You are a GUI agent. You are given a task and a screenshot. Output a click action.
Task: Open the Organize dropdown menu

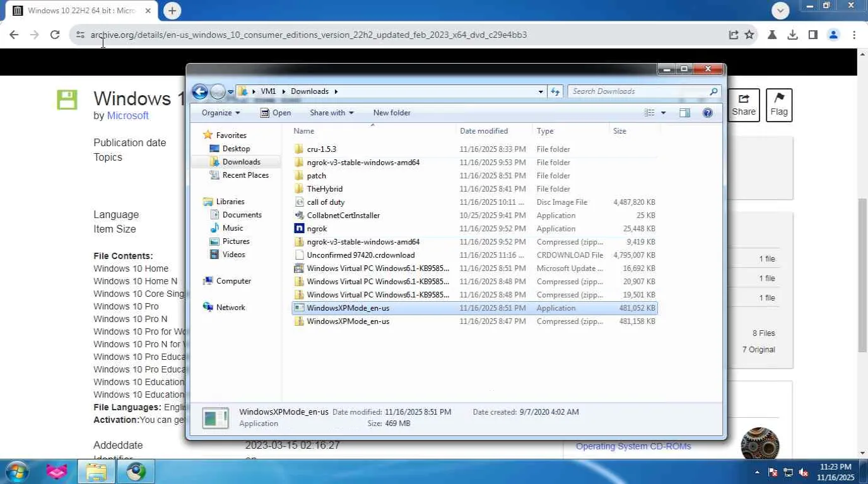[x=221, y=113]
